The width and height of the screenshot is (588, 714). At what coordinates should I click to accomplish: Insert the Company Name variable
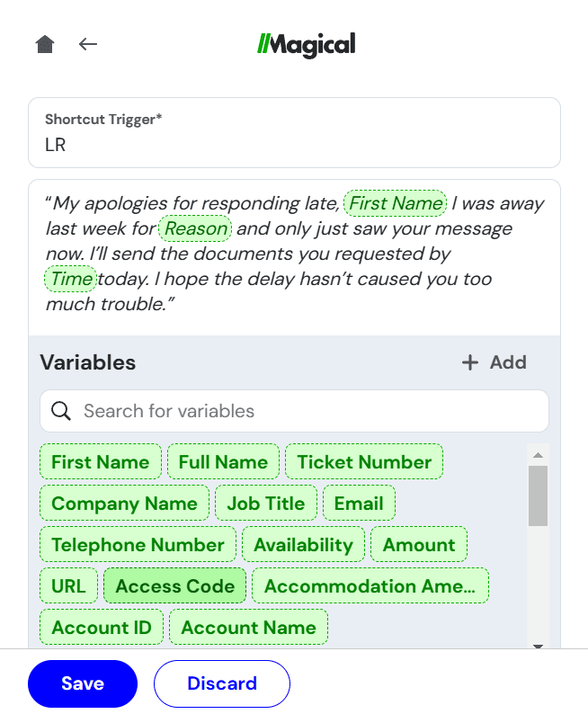click(x=124, y=504)
